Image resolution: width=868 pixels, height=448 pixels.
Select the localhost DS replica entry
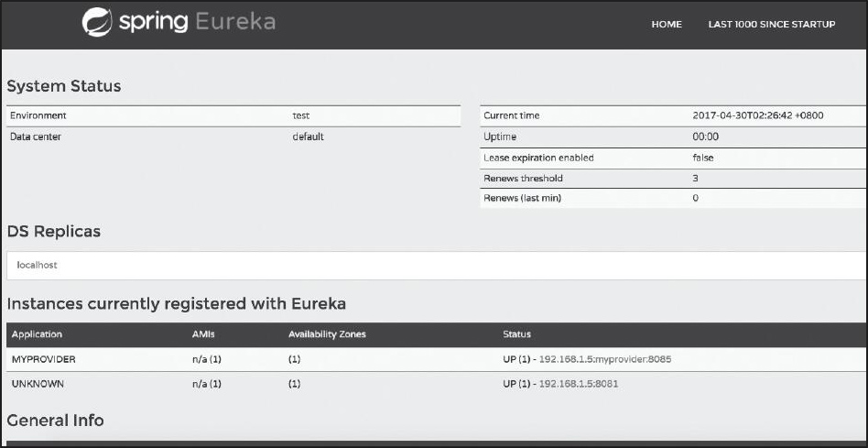point(38,265)
